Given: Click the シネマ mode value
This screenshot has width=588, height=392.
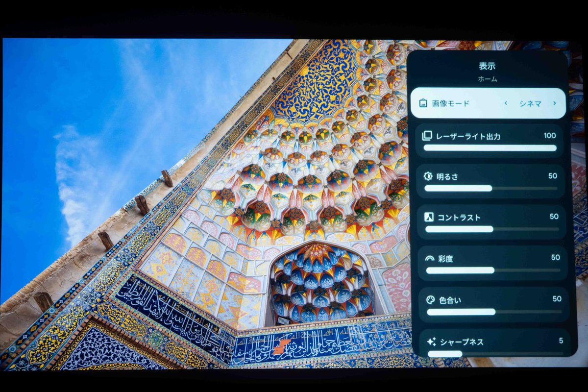Looking at the screenshot, I should click(530, 103).
